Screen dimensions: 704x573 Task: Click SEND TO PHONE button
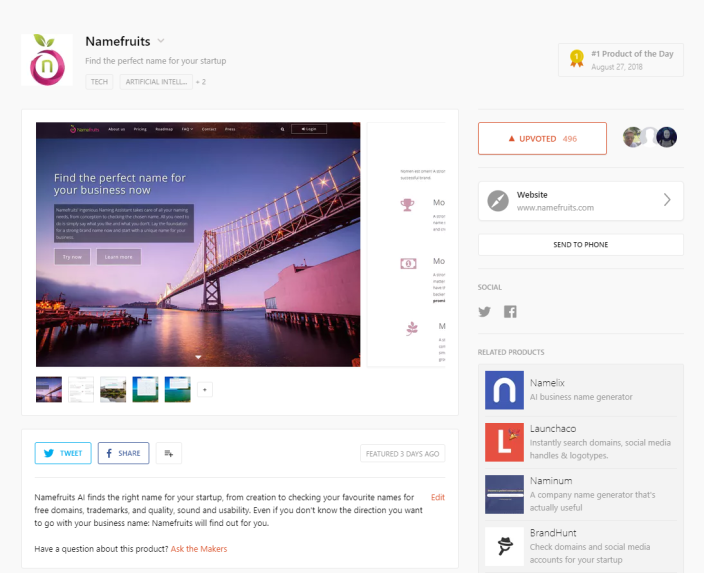coord(581,245)
